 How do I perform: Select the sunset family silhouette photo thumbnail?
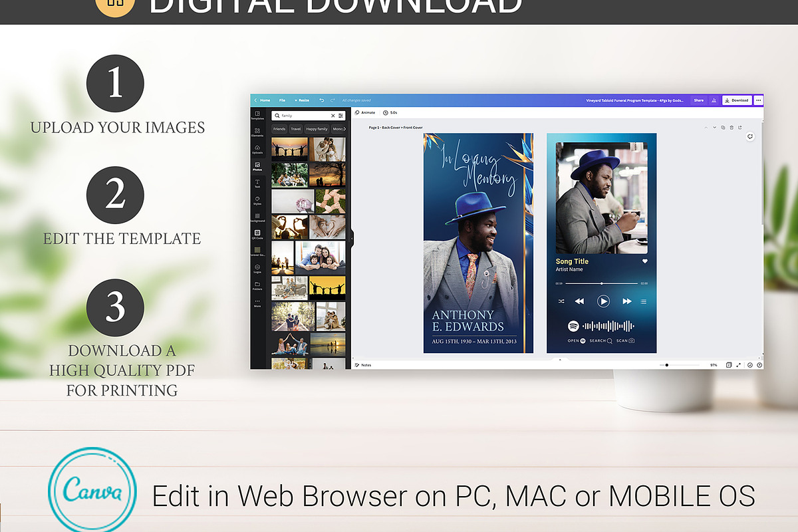(x=289, y=149)
